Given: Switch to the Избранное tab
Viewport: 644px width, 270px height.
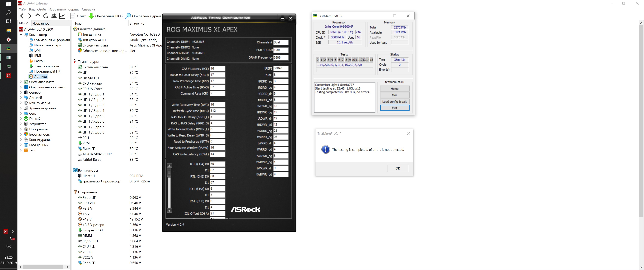Looking at the screenshot, I should click(41, 23).
